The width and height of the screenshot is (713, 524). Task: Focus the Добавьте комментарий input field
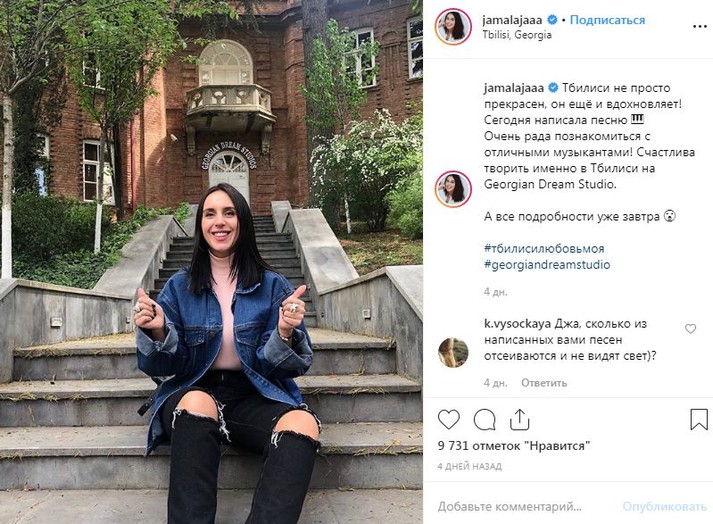pos(523,506)
